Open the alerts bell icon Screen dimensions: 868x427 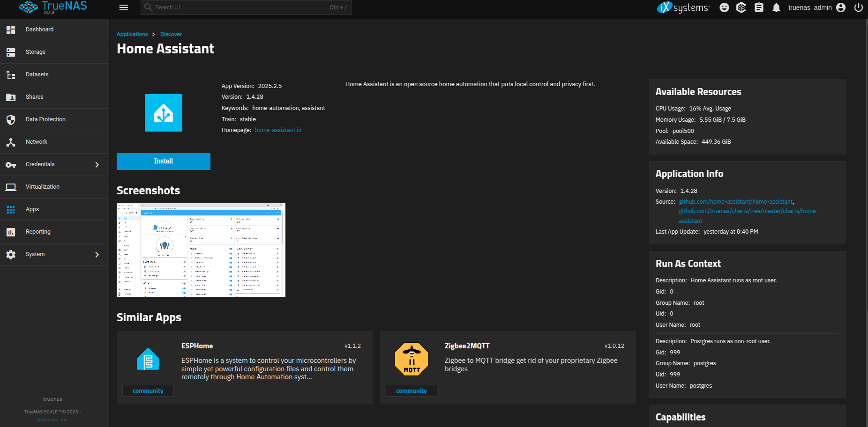click(x=776, y=7)
